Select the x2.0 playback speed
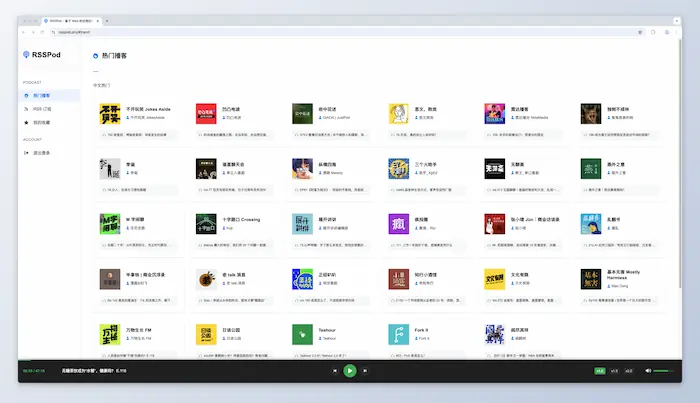 pyautogui.click(x=629, y=371)
